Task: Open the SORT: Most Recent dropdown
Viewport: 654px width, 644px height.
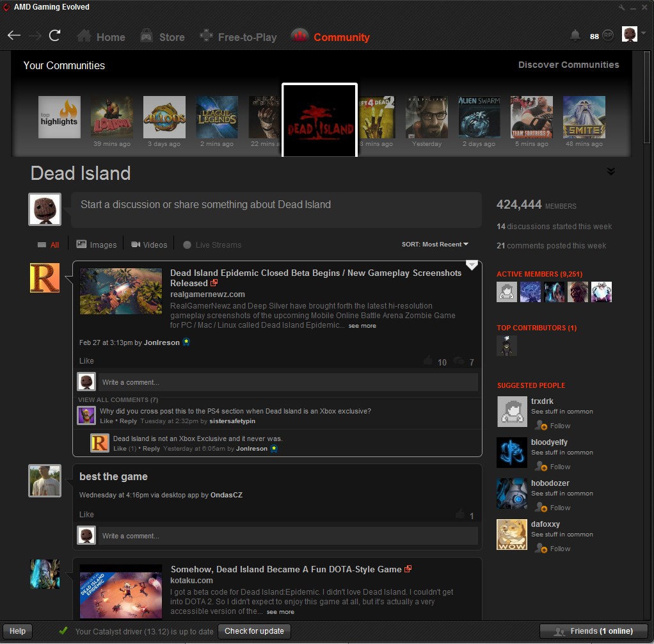Action: (435, 244)
